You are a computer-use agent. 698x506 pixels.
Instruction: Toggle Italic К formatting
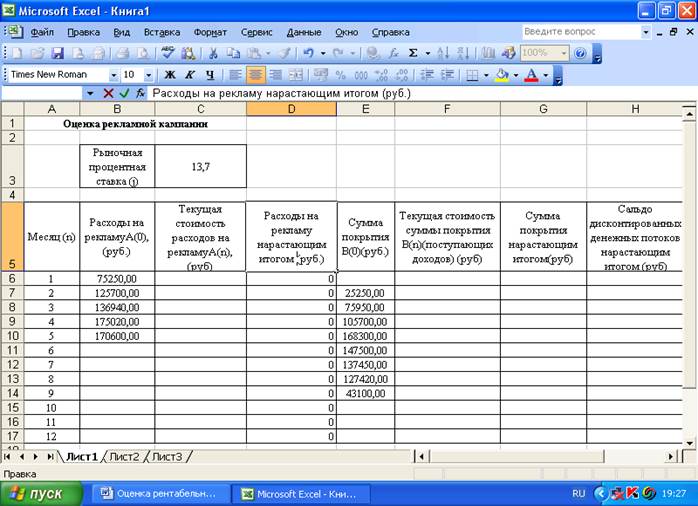(x=190, y=75)
